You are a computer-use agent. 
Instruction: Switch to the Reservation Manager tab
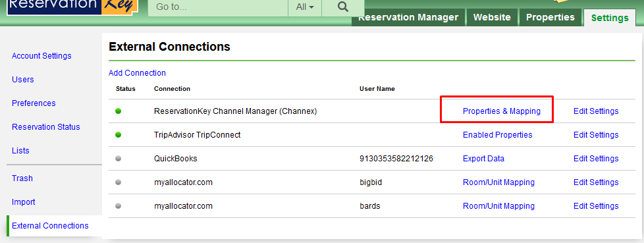[x=408, y=17]
